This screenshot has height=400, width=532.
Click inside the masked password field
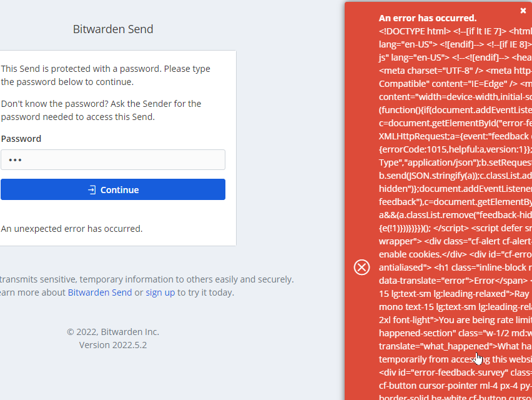pos(113,159)
